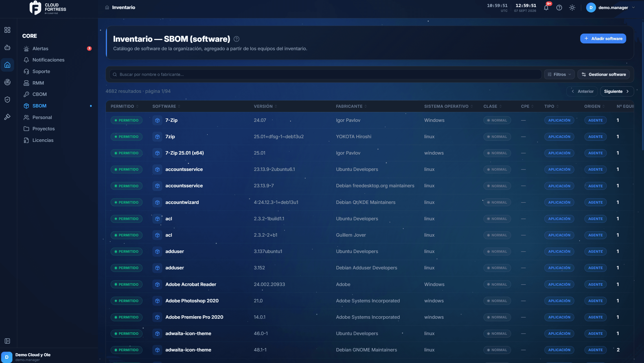Viewport: 644px width, 363px height.
Task: Click the version cell 24.002.20933
Action: [269, 284]
